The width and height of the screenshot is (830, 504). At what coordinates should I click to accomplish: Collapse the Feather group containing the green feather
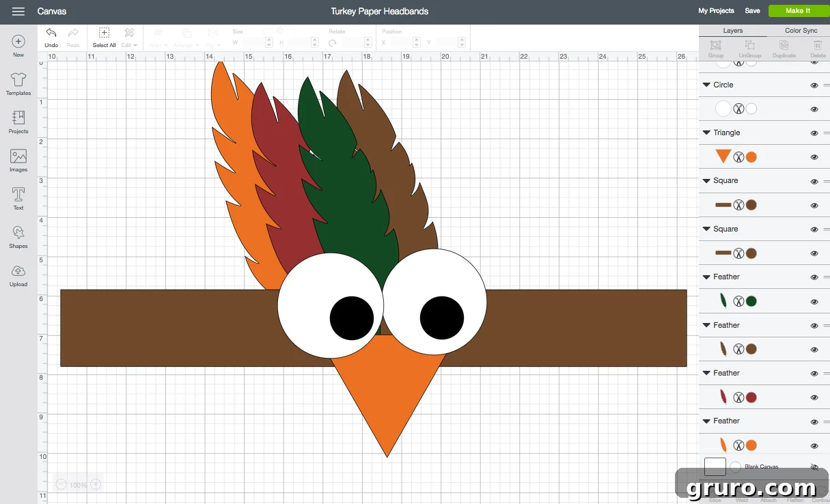pos(706,277)
